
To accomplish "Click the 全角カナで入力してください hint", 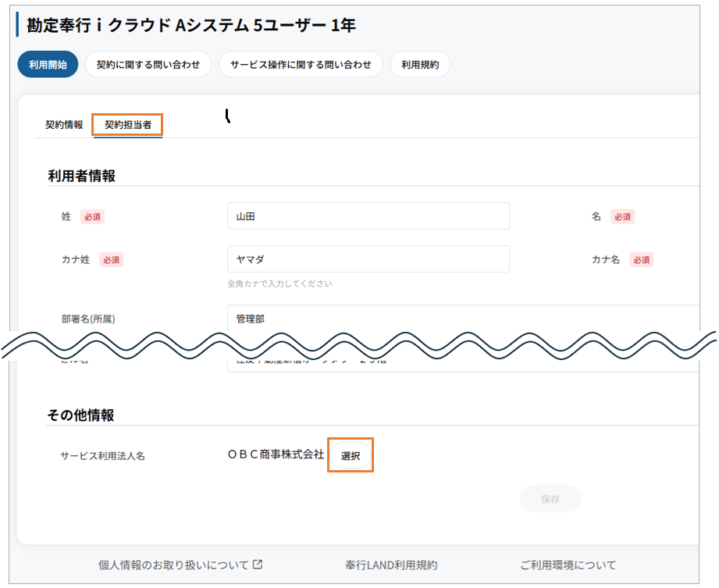I will (x=279, y=284).
